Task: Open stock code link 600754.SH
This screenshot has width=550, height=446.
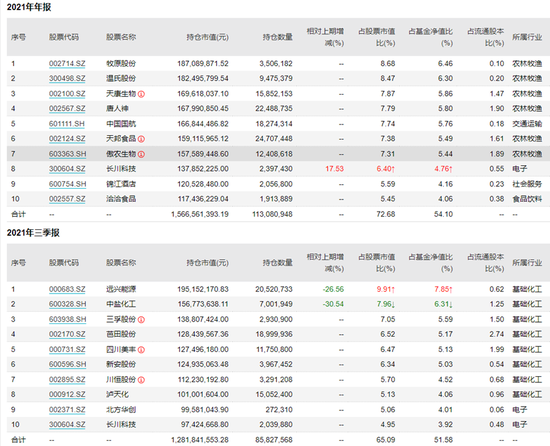Action: pyautogui.click(x=67, y=184)
